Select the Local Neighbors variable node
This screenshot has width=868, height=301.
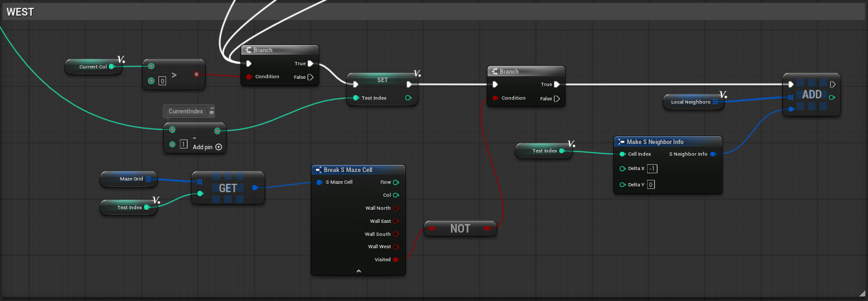(x=694, y=102)
